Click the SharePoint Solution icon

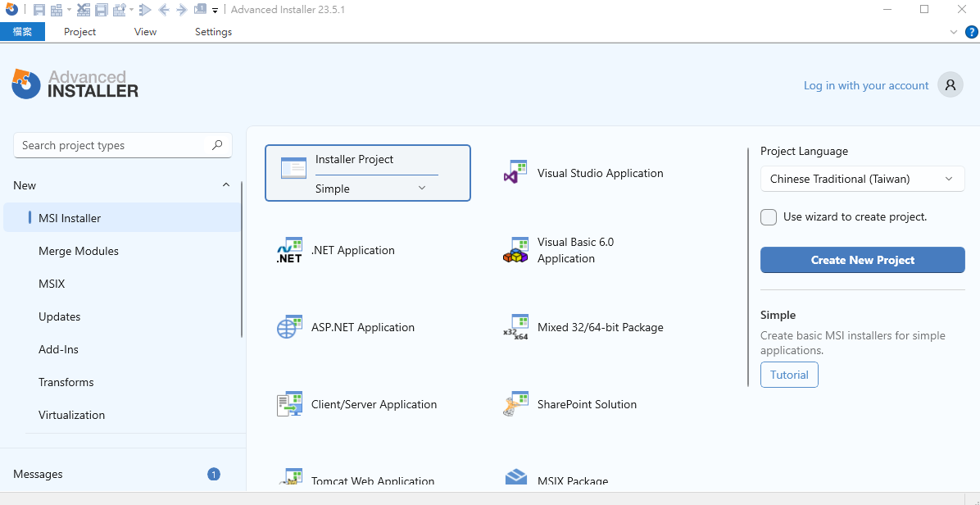click(x=515, y=403)
